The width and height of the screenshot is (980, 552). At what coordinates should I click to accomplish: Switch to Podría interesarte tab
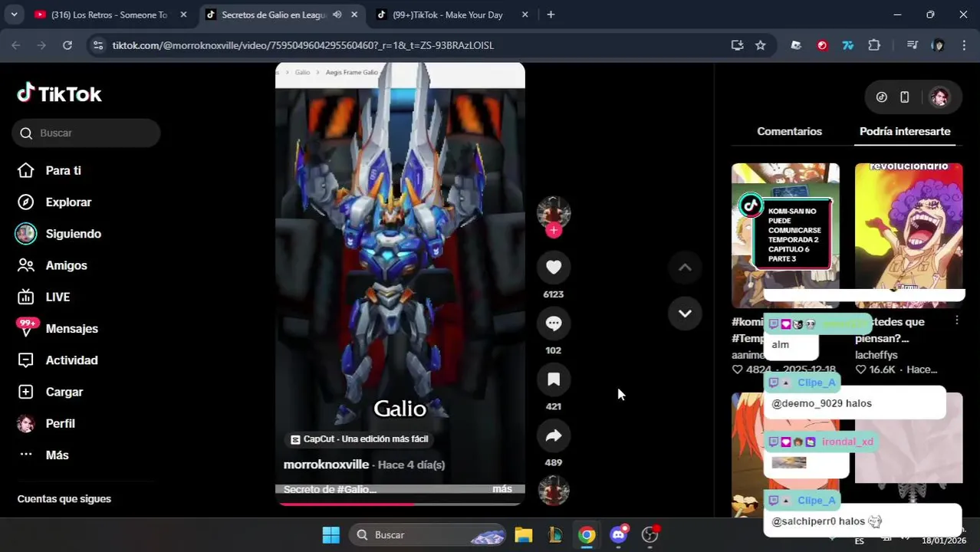[905, 131]
